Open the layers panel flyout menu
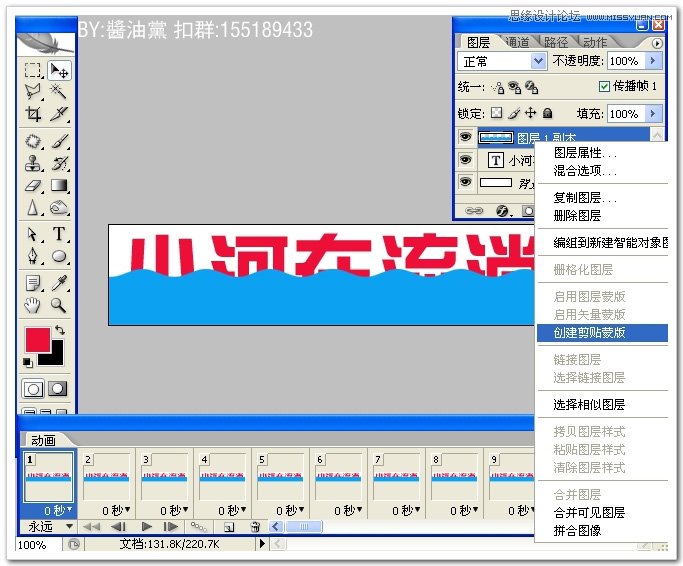 coord(656,43)
